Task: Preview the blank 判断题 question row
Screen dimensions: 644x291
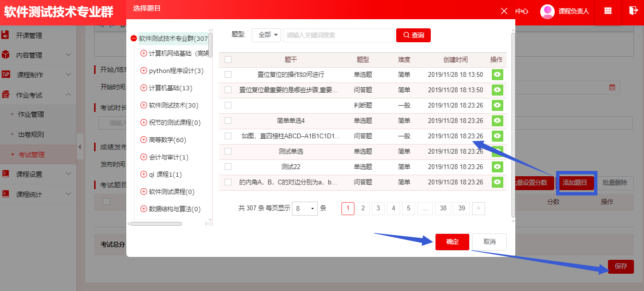Action: coord(497,105)
